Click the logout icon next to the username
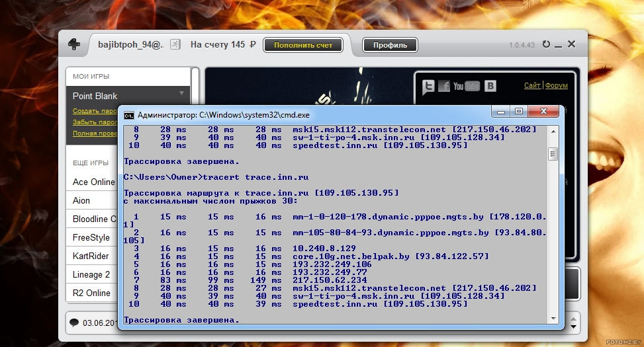This screenshot has height=347, width=644. pyautogui.click(x=175, y=44)
